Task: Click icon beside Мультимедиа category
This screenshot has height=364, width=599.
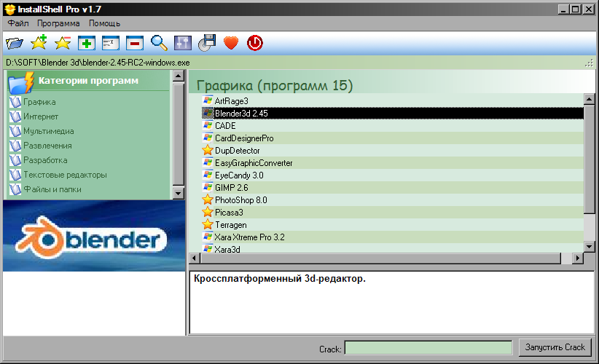Action: coord(15,131)
